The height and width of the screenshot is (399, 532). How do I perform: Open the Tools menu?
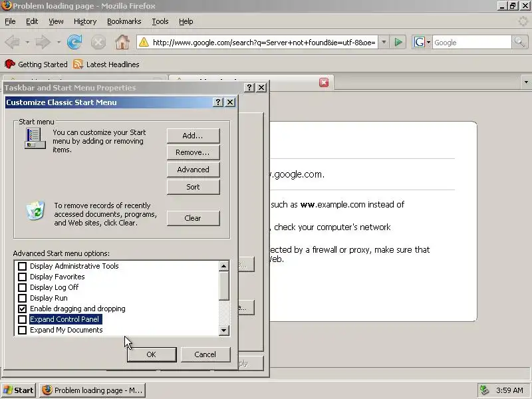click(x=160, y=21)
